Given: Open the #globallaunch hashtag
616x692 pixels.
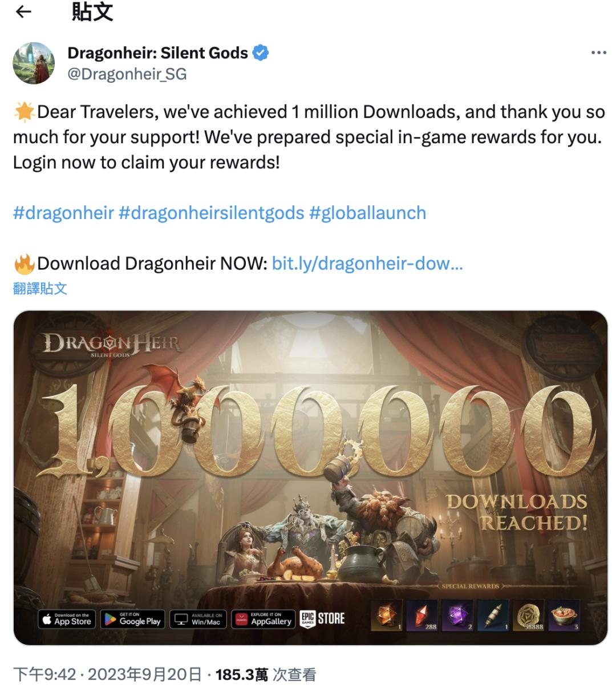Looking at the screenshot, I should [368, 213].
